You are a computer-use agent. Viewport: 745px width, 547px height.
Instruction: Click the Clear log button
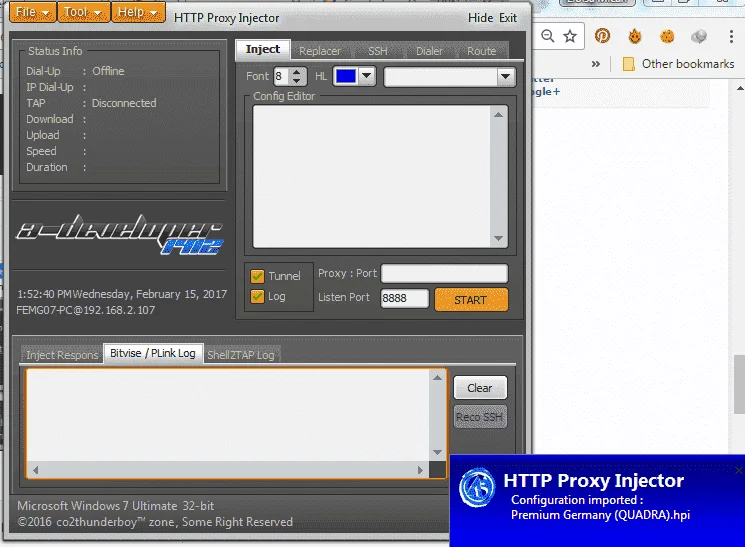(480, 388)
